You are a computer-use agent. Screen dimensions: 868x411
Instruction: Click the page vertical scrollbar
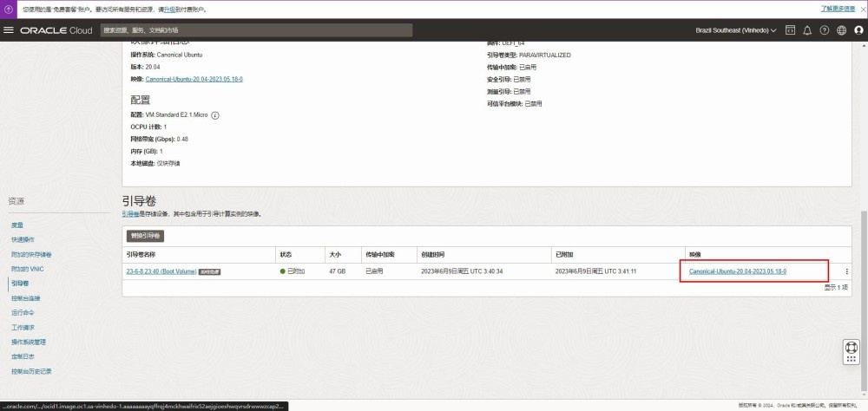point(863,260)
